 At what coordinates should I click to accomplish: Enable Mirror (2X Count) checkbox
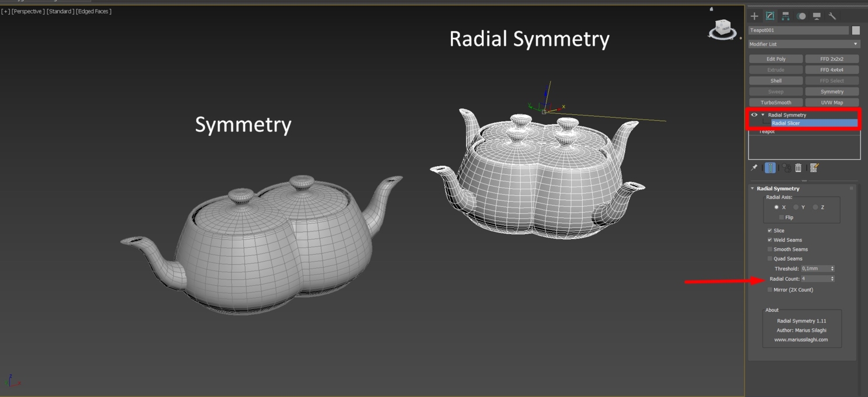(770, 290)
